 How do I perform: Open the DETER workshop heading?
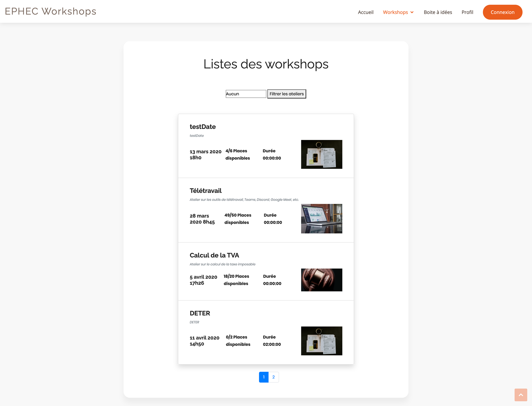(x=200, y=313)
